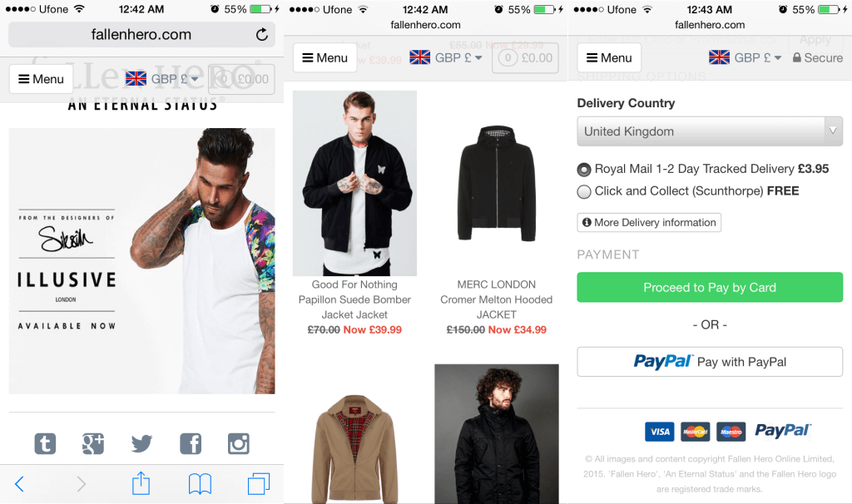Open the Papillon Suede Bomber Jacket photo
The height and width of the screenshot is (504, 852).
[x=354, y=183]
